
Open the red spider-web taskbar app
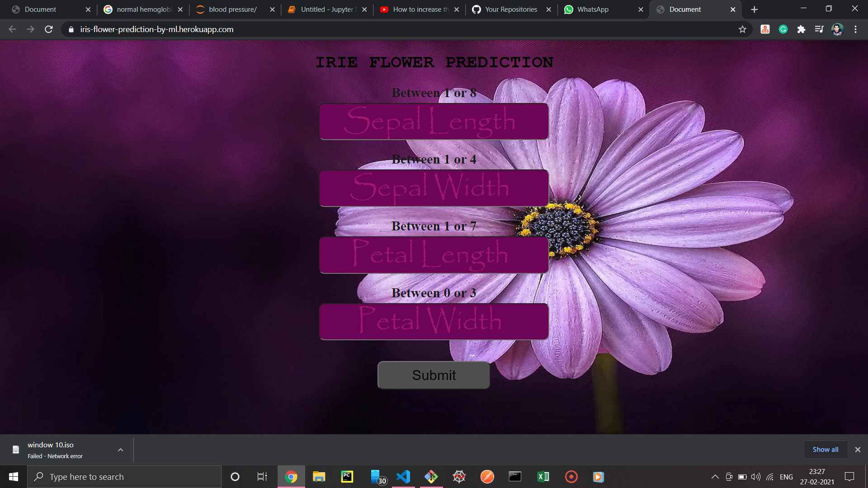tap(459, 477)
